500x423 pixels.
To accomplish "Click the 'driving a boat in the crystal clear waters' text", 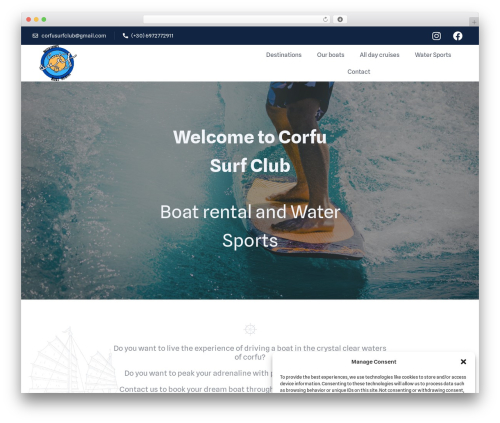I will coord(315,348).
